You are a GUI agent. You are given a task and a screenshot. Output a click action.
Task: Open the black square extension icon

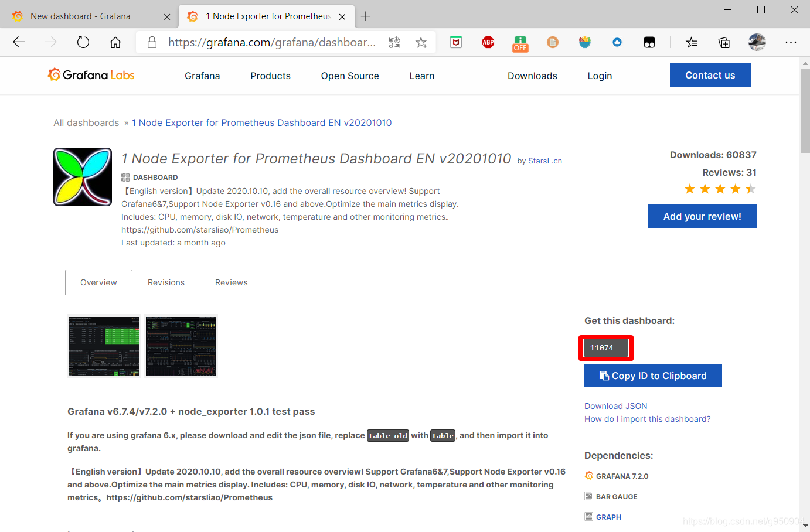click(x=649, y=42)
